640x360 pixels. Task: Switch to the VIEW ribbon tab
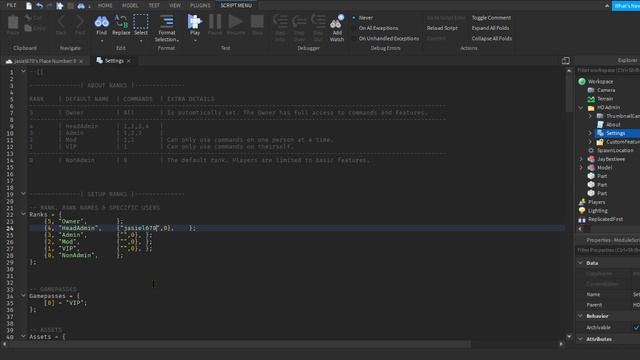tap(175, 5)
